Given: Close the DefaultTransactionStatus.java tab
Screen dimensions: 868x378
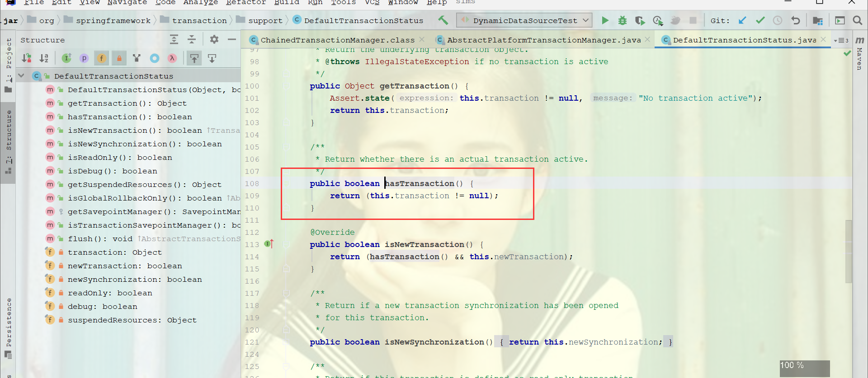Looking at the screenshot, I should pos(823,40).
